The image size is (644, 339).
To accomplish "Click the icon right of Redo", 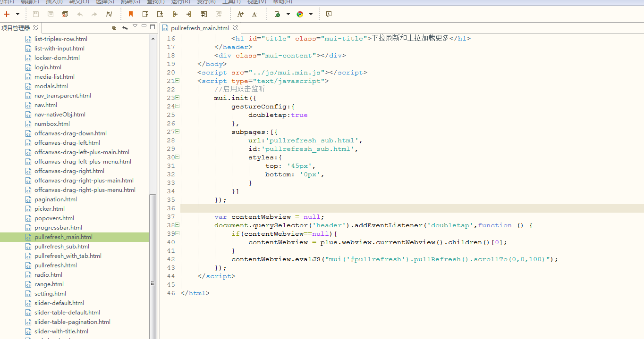I will click(109, 14).
